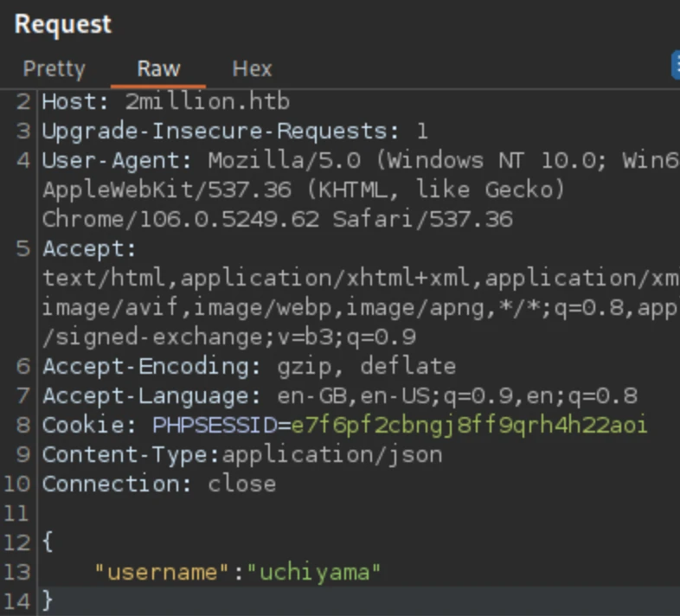Click the cookie value e7f6pf2cbngj8ff9qrh4h22aoi

click(469, 426)
